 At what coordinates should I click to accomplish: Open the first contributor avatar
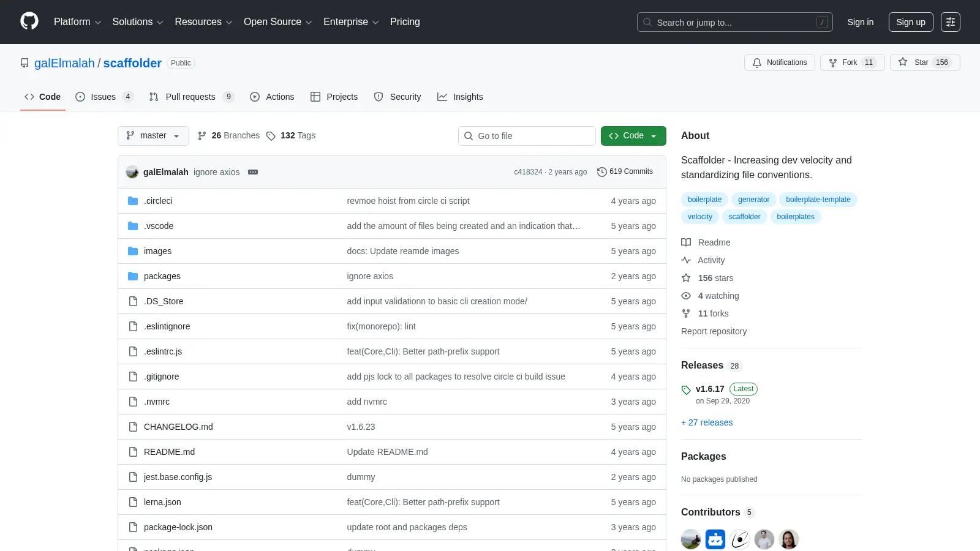[x=691, y=539]
